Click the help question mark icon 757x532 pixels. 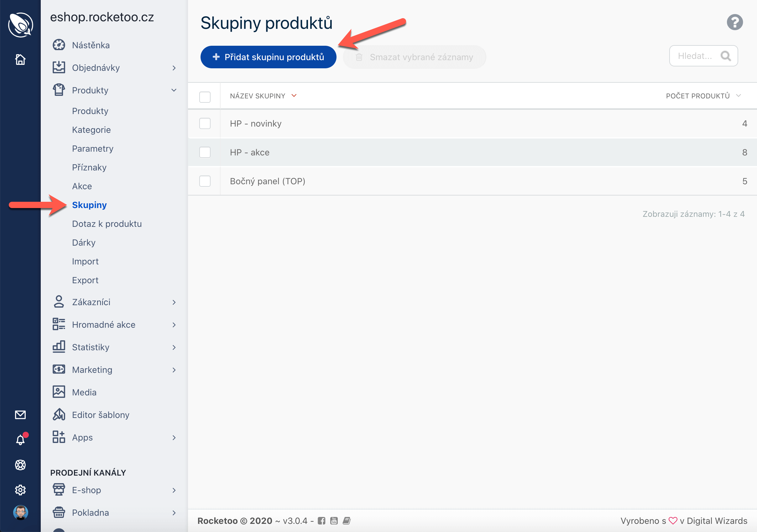click(734, 23)
